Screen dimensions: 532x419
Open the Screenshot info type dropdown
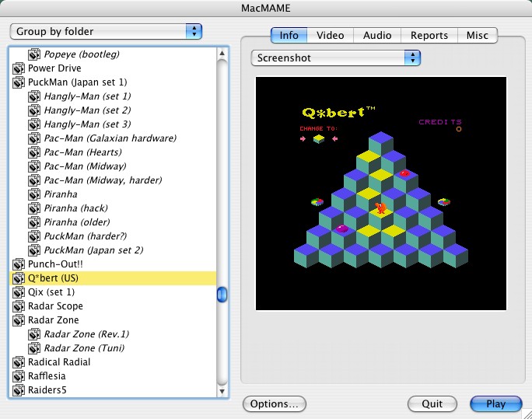pos(335,58)
